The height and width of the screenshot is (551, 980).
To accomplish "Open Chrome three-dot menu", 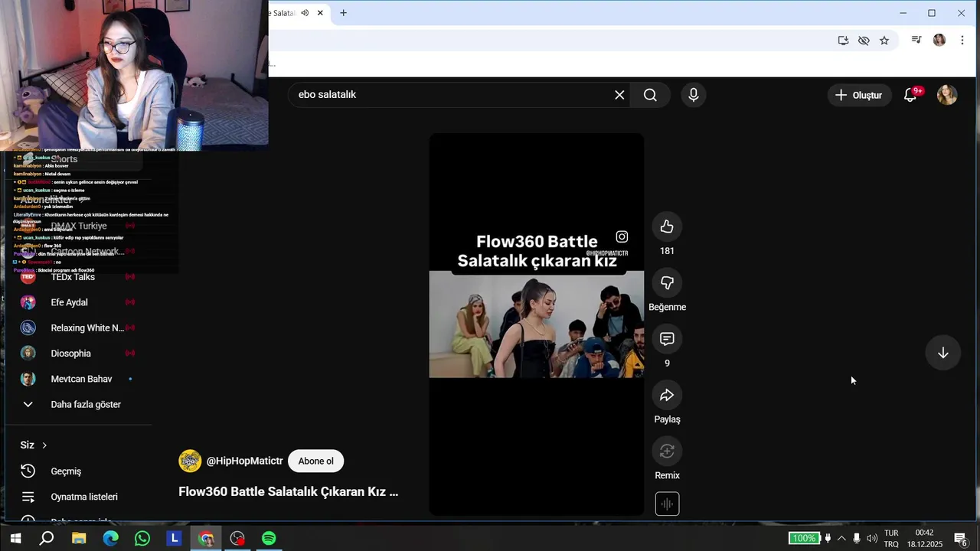I will (962, 40).
